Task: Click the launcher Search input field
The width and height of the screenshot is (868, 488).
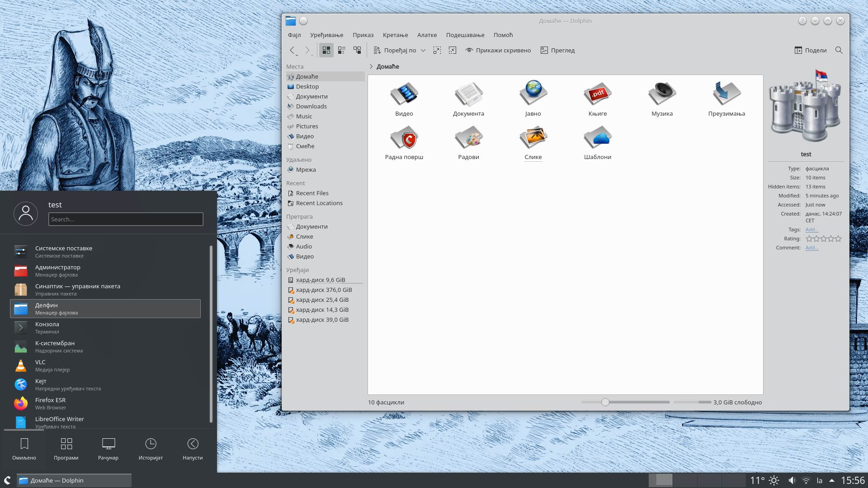Action: pyautogui.click(x=125, y=219)
